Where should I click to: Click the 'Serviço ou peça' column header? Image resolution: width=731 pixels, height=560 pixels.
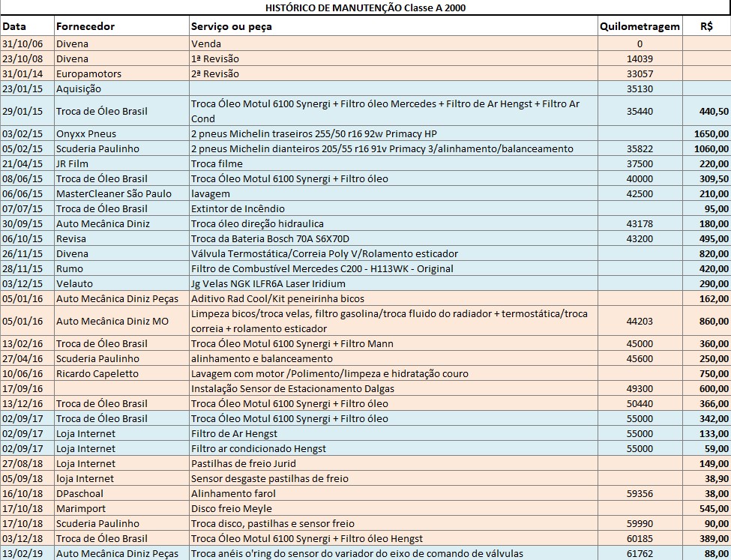[394, 26]
